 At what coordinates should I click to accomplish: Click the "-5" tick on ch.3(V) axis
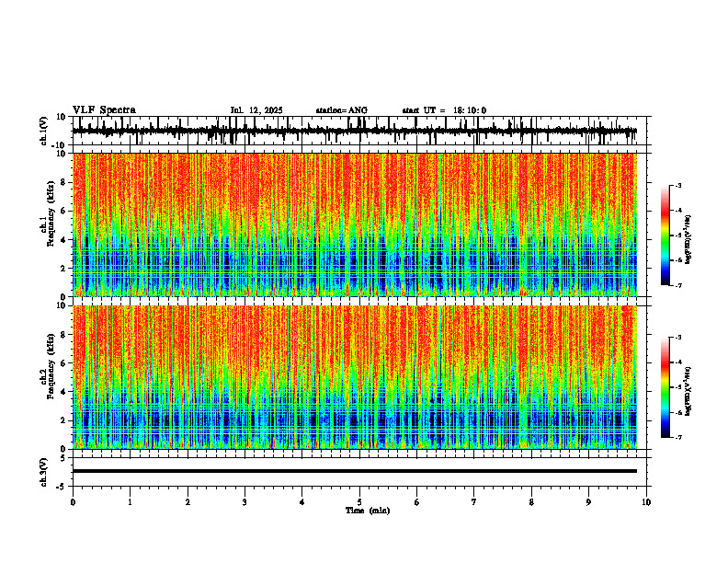click(63, 487)
